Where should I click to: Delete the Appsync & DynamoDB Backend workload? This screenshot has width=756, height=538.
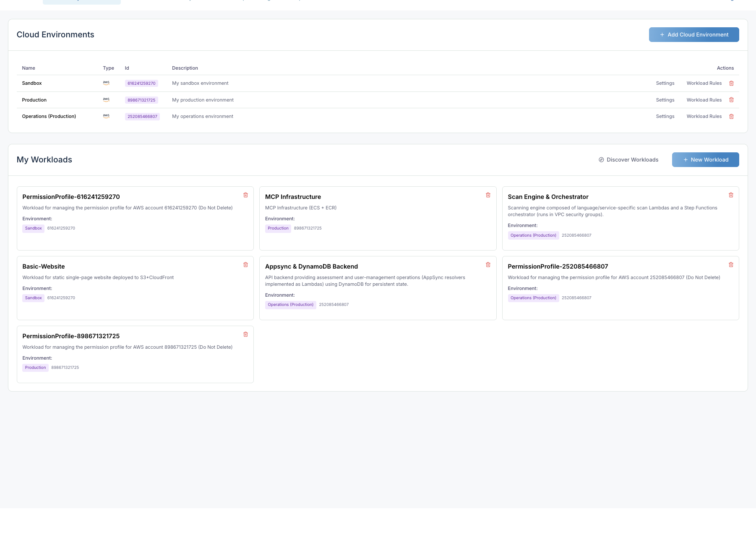pyautogui.click(x=488, y=264)
